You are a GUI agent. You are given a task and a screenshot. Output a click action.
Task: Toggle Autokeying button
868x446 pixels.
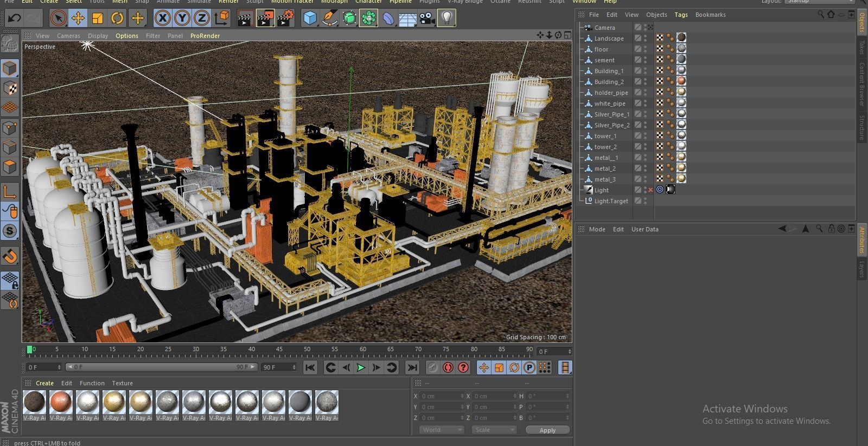pyautogui.click(x=448, y=367)
